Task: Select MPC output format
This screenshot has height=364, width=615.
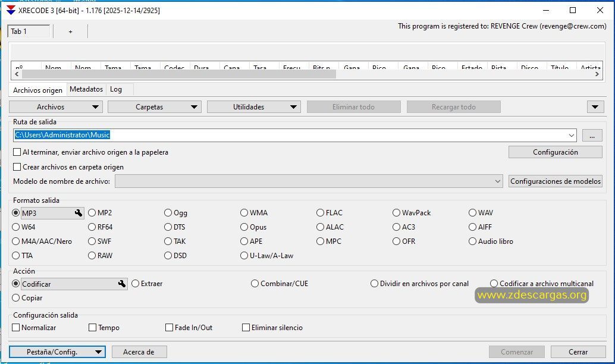Action: tap(320, 241)
